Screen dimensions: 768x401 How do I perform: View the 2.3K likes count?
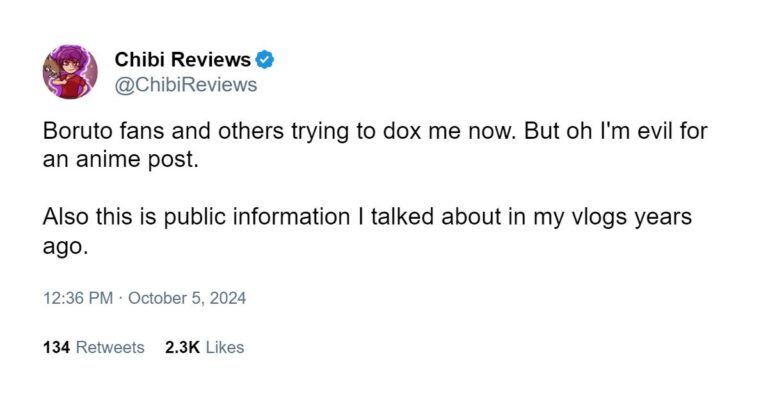pyautogui.click(x=182, y=347)
